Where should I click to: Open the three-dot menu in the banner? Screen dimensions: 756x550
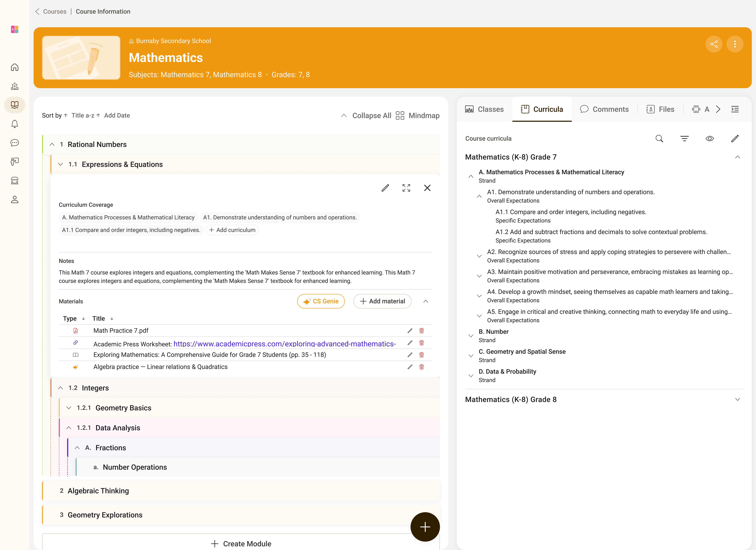[x=735, y=44]
